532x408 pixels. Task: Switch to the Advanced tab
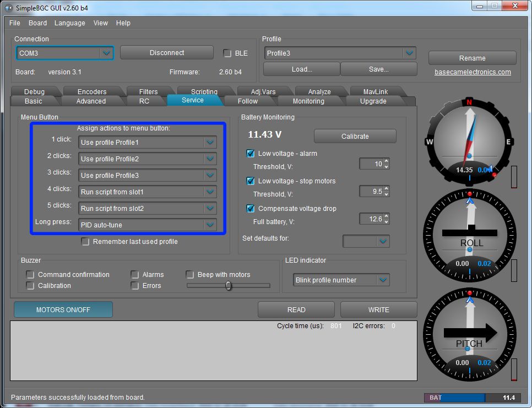[91, 101]
